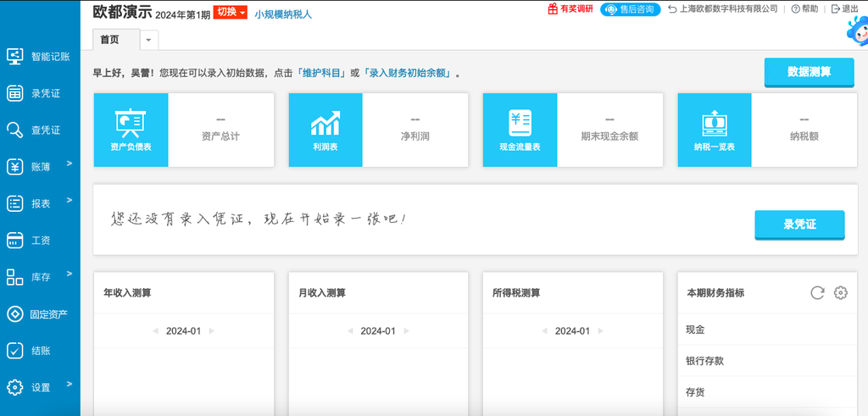This screenshot has width=868, height=416.
Task: Expand the 库存 submenu arrow
Action: (x=70, y=274)
